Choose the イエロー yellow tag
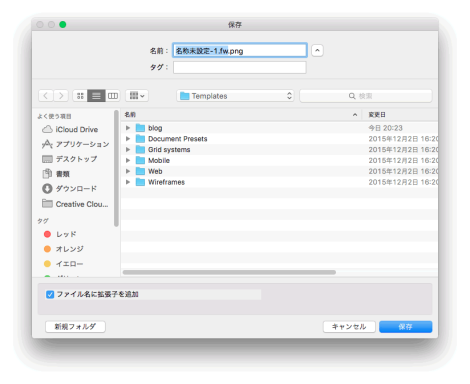Screen dimensions: 470x384 click(64, 264)
